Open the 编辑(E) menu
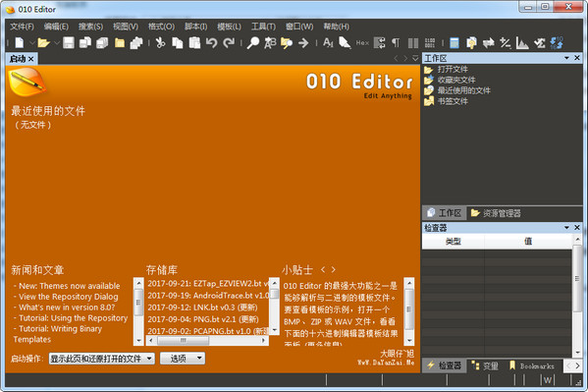Image resolution: width=588 pixels, height=392 pixels. point(56,27)
